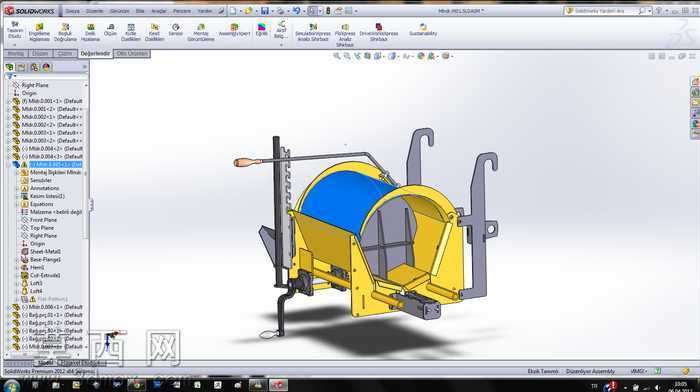The width and height of the screenshot is (700, 392).
Task: Open Boşluk Doğrulama clearance verification
Action: (x=65, y=33)
